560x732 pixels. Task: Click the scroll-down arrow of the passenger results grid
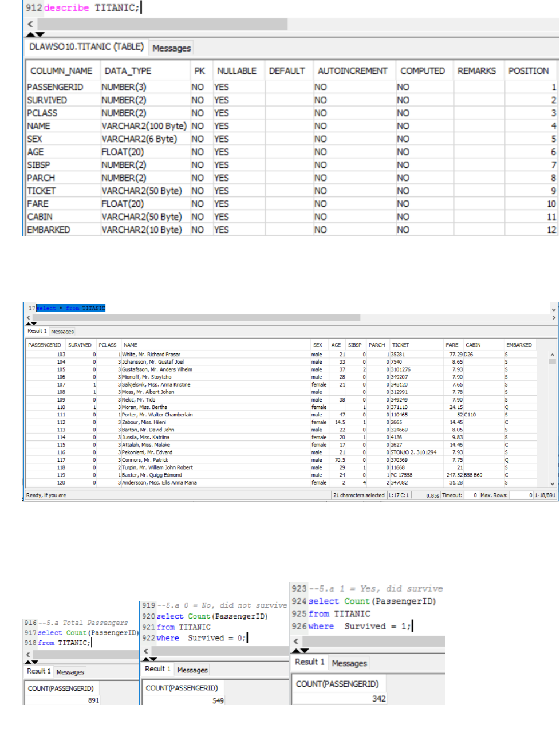tap(552, 483)
